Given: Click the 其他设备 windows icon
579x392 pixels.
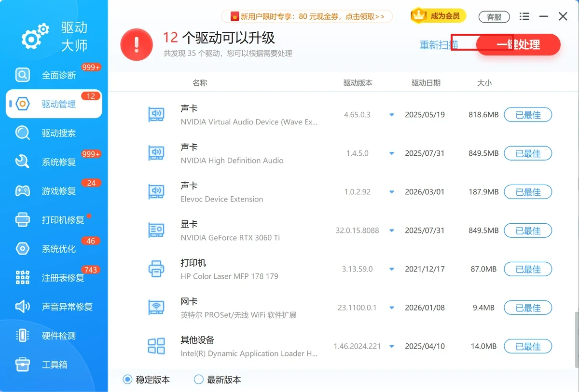Looking at the screenshot, I should coord(156,346).
